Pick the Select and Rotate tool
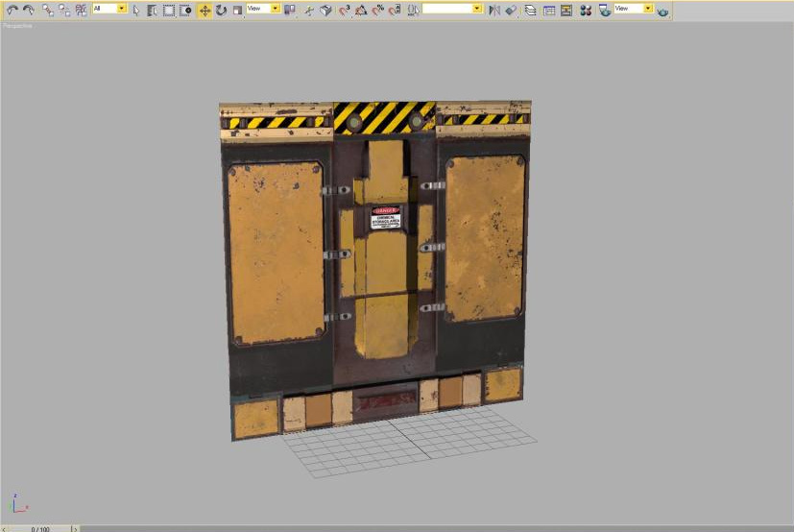Screen dimensions: 794x532 point(221,10)
